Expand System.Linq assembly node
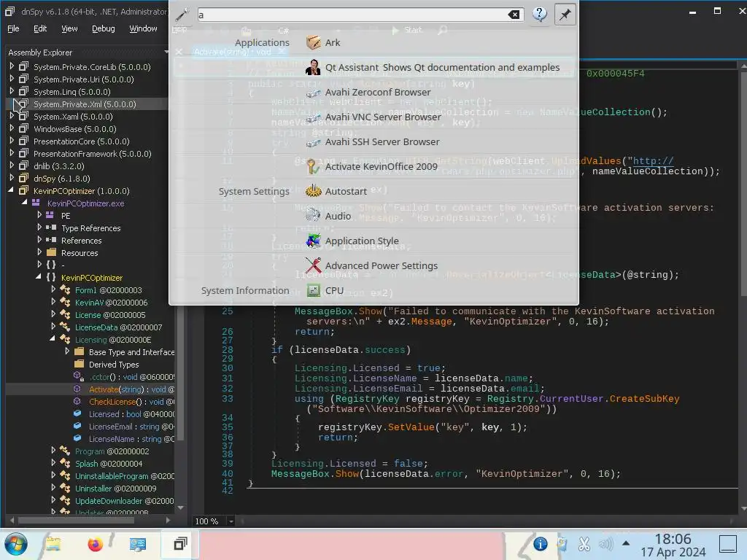 click(x=12, y=91)
